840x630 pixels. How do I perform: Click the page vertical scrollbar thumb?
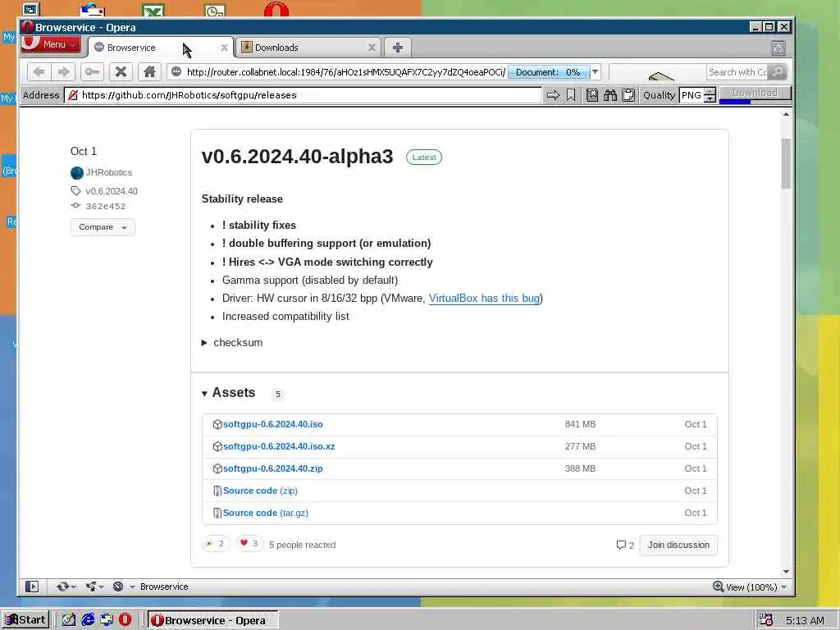[x=786, y=163]
